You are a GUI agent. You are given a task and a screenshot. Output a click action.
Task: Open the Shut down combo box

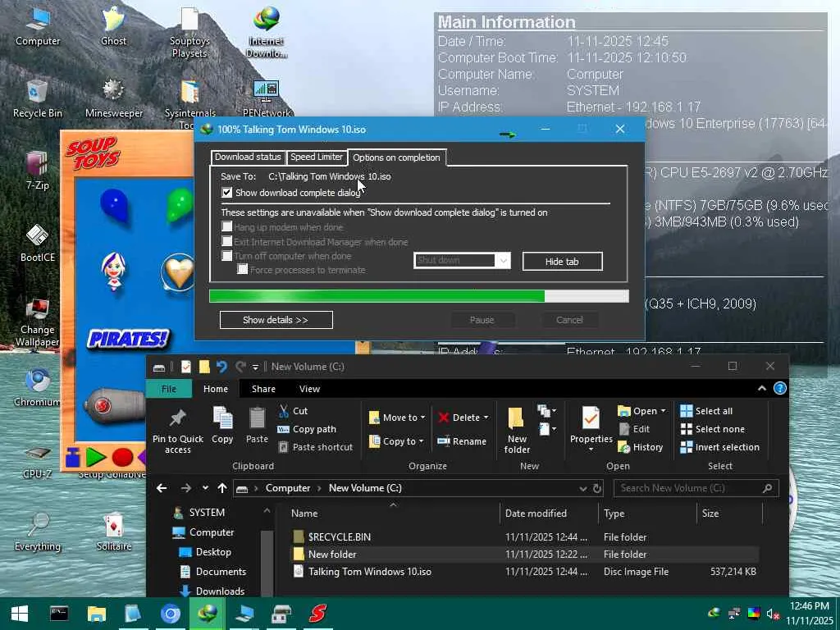coord(462,260)
